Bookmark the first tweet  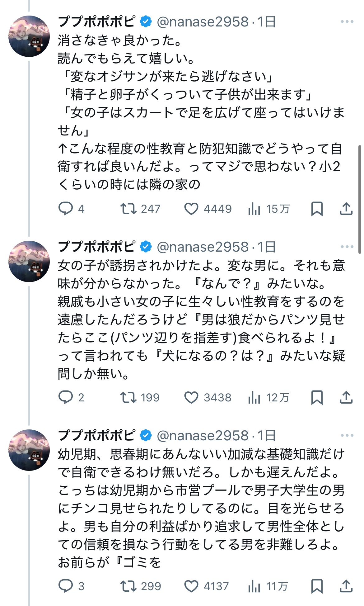[x=317, y=209]
